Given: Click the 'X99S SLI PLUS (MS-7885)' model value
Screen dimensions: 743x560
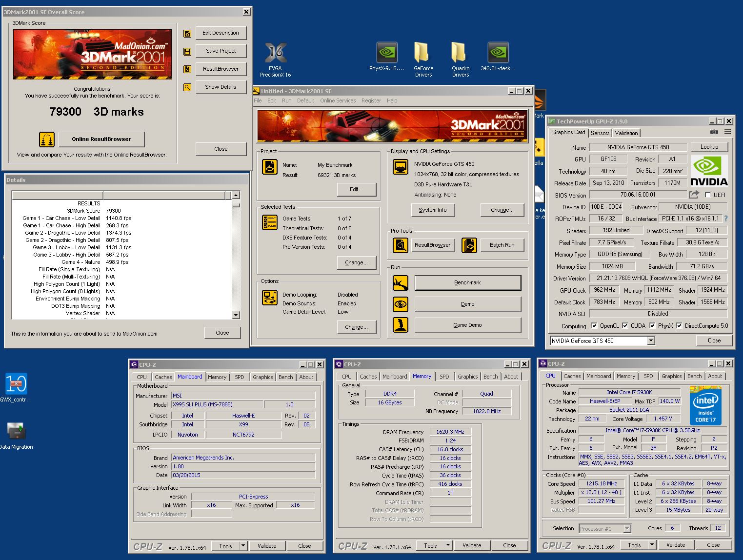Looking at the screenshot, I should coord(217,404).
